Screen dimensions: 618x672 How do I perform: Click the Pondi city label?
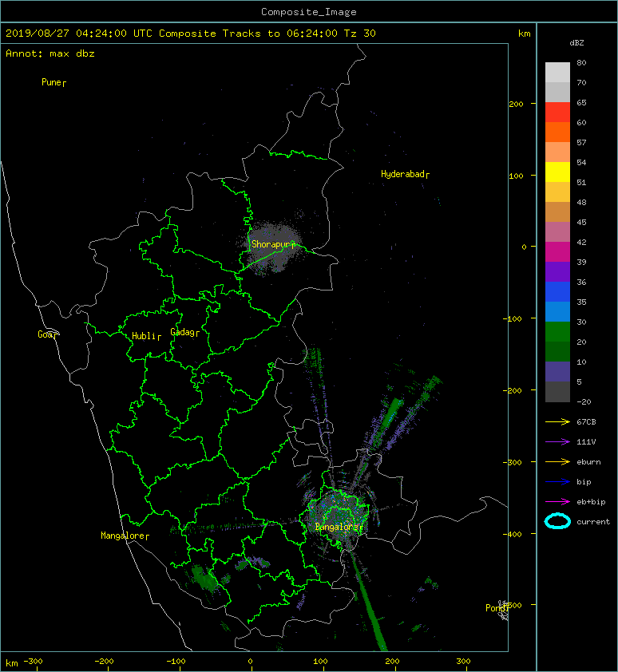click(497, 607)
